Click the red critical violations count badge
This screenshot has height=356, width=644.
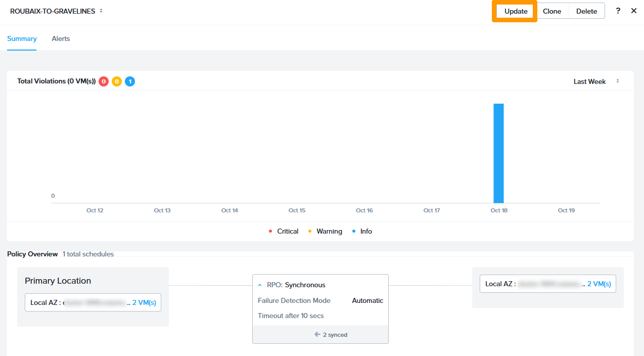tap(104, 81)
